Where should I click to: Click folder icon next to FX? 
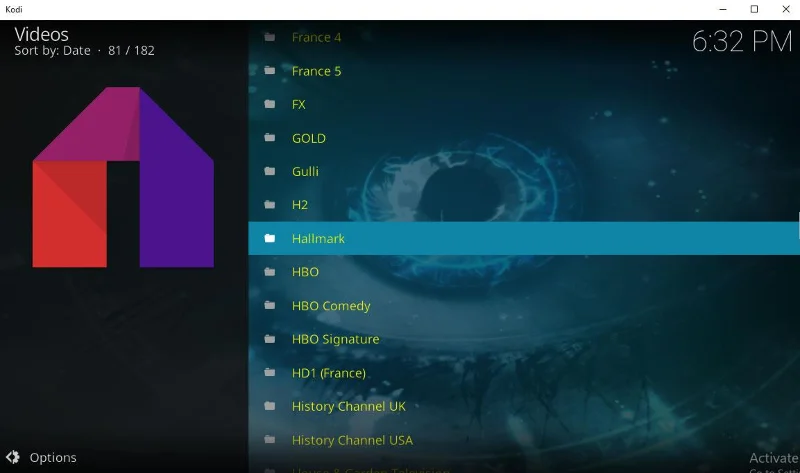[270, 104]
